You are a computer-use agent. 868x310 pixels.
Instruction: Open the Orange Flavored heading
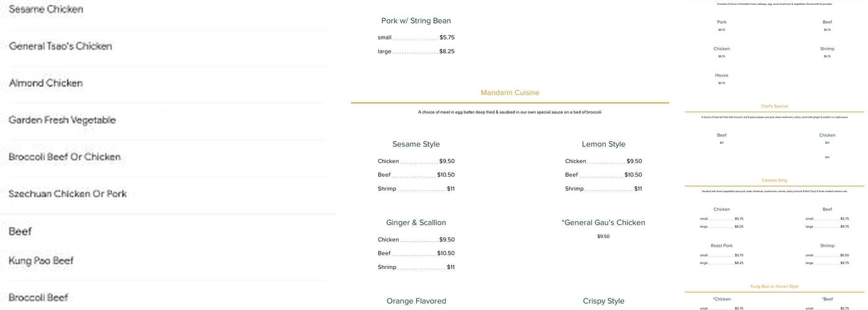click(416, 301)
